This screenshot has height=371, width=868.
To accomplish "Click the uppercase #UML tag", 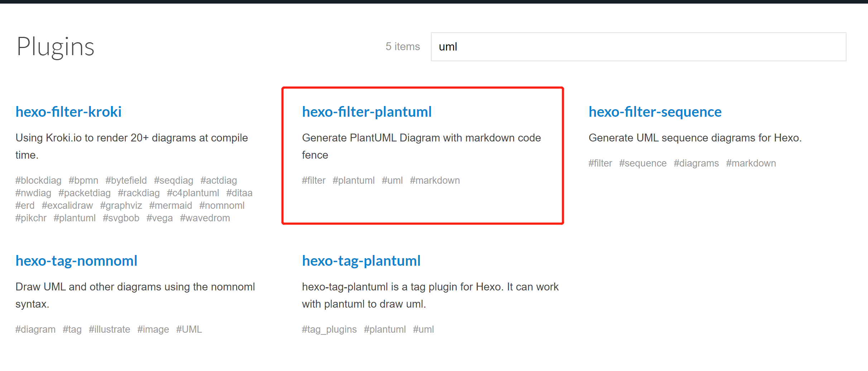I will click(x=189, y=329).
